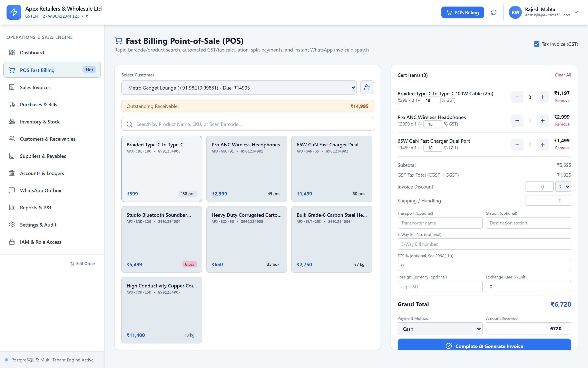Open the Payment Method dropdown

[x=440, y=329]
